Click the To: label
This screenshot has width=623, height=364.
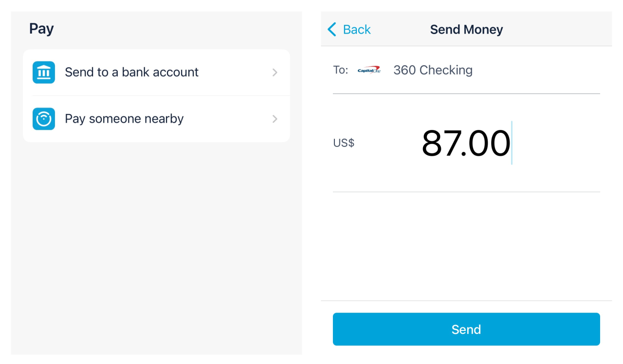coord(341,70)
